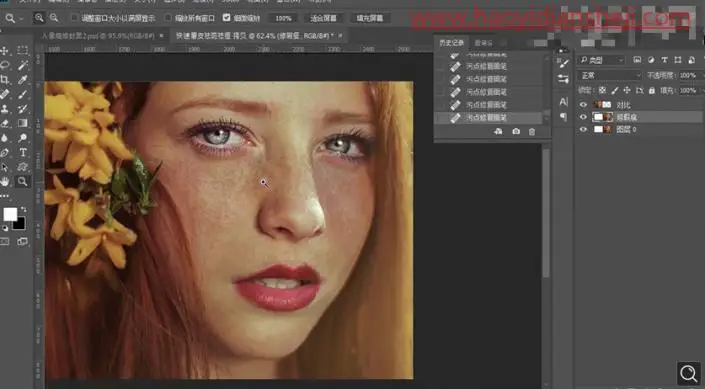
Task: Select the Pen tool
Action: coord(5,153)
